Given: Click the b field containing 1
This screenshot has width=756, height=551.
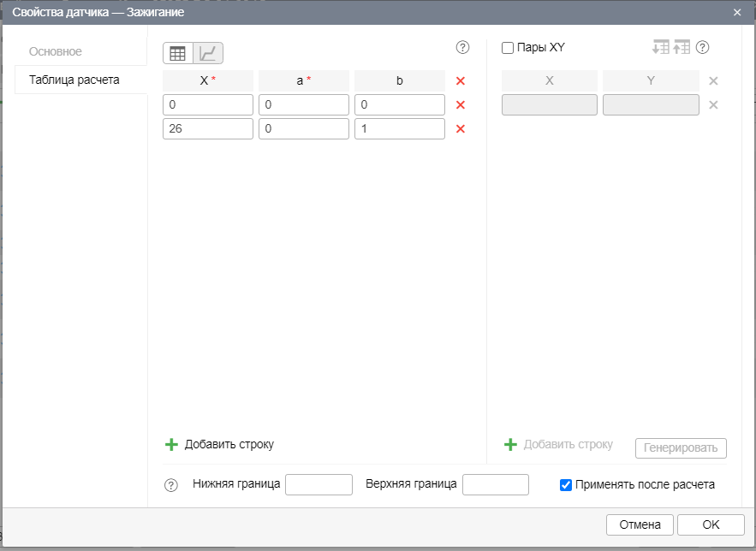Looking at the screenshot, I should 399,129.
